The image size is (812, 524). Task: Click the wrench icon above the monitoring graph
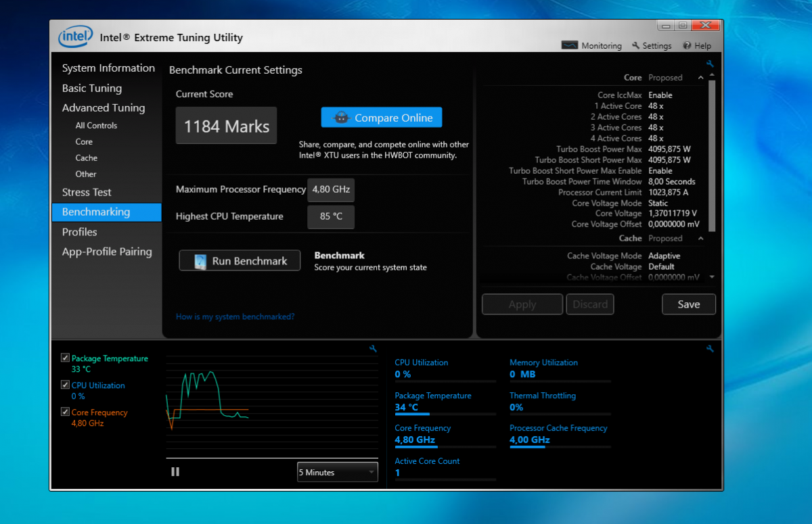tap(373, 349)
